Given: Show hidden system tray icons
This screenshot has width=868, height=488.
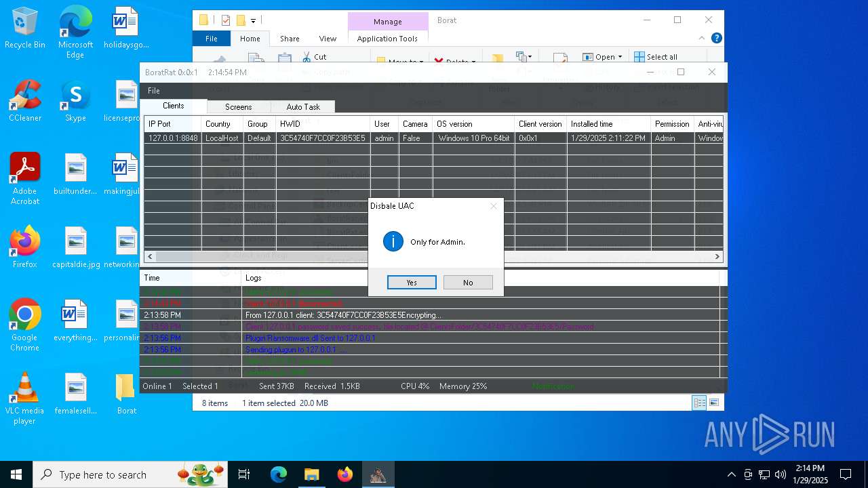Looking at the screenshot, I should click(x=731, y=474).
